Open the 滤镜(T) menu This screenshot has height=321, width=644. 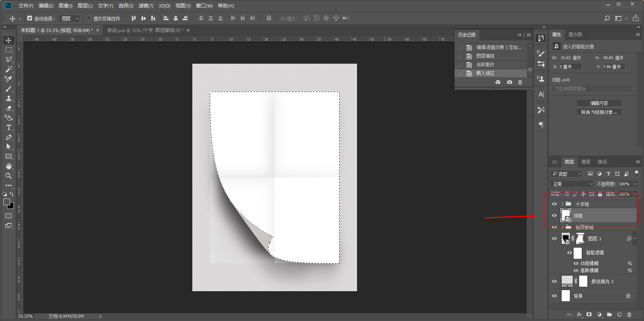click(146, 6)
